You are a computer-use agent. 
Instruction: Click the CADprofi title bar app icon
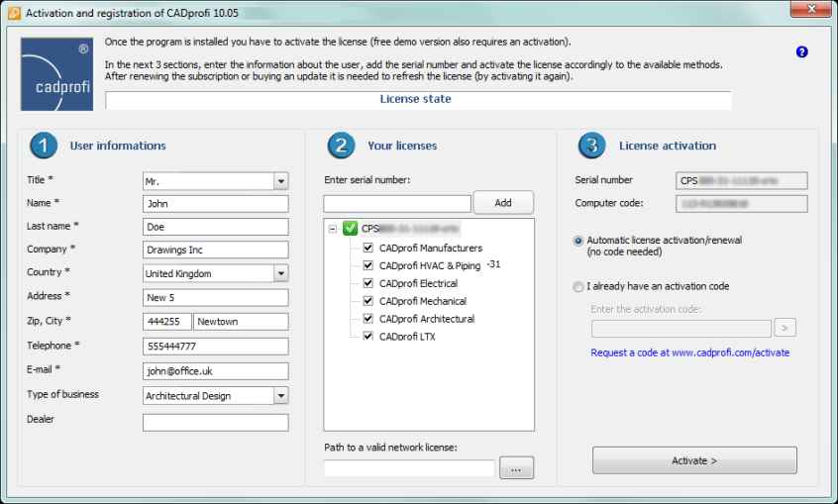click(x=11, y=10)
